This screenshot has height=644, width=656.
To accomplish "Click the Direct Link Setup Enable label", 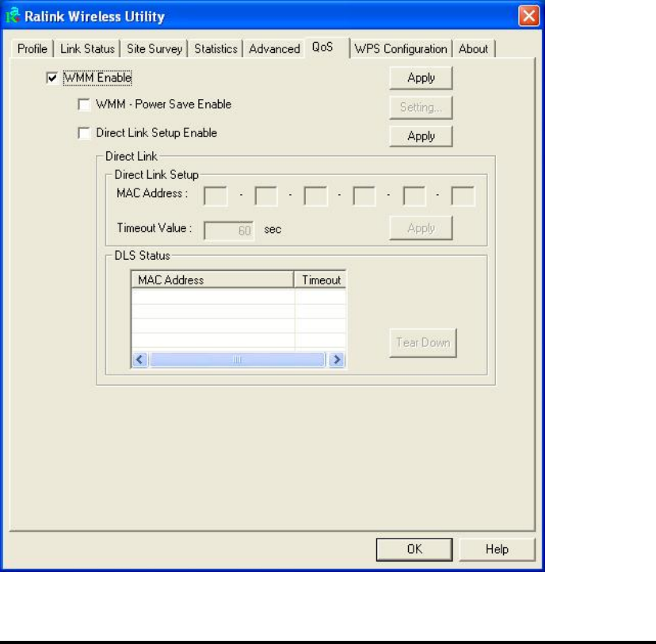I will click(156, 133).
